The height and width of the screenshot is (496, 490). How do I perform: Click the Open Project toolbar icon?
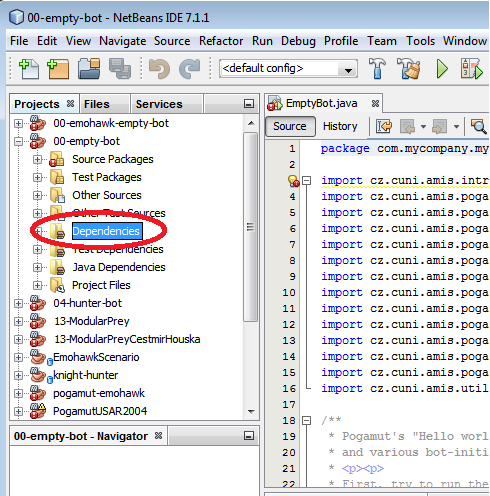(89, 69)
